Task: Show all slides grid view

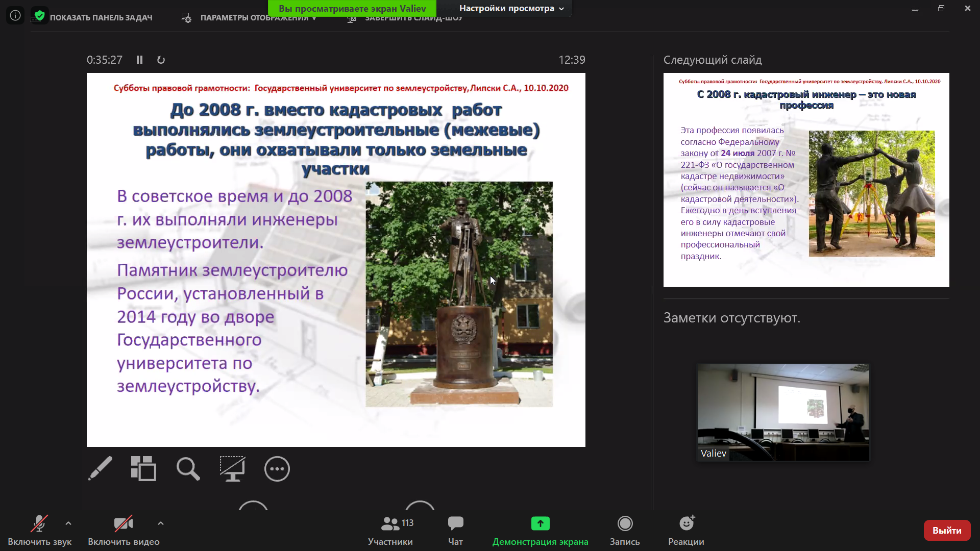Action: point(143,468)
